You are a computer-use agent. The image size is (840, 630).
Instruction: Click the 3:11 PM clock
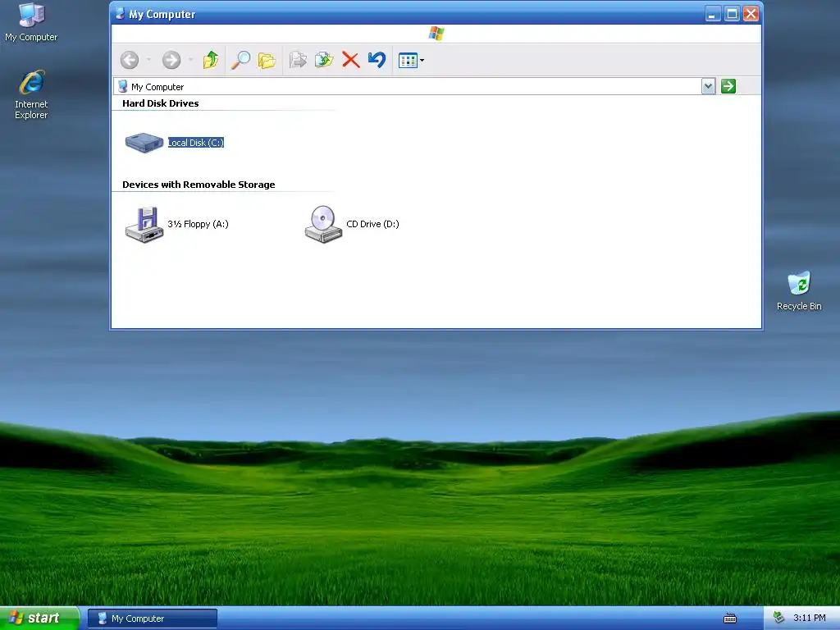tap(810, 618)
